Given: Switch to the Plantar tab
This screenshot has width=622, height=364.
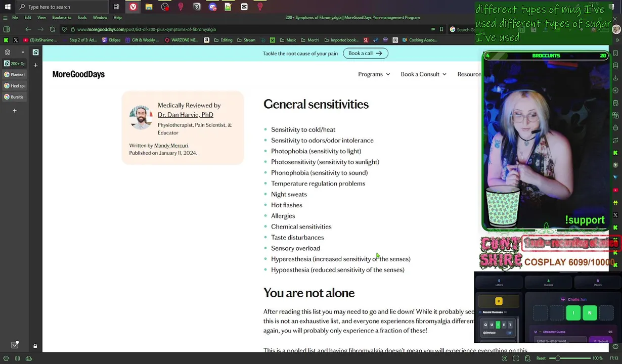Looking at the screenshot, I should 14,75.
